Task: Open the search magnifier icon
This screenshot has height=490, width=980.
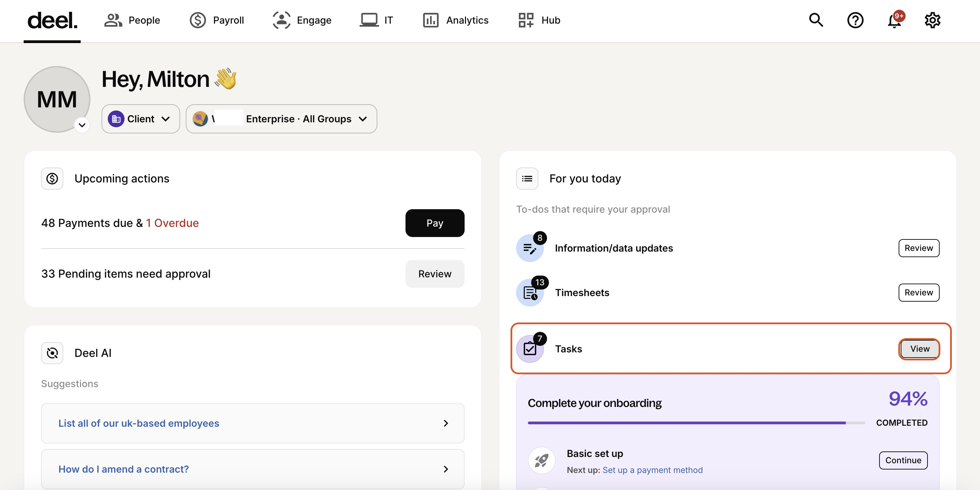Action: click(816, 20)
